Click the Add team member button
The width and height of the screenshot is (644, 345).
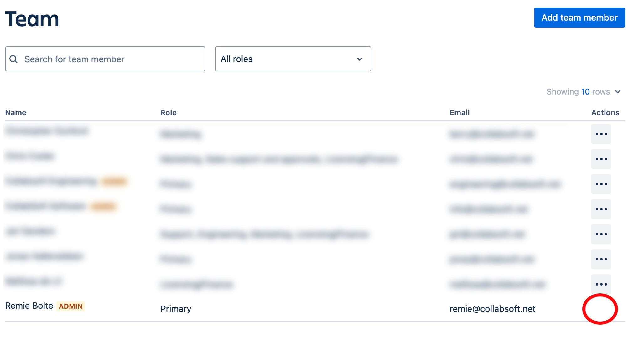[579, 18]
